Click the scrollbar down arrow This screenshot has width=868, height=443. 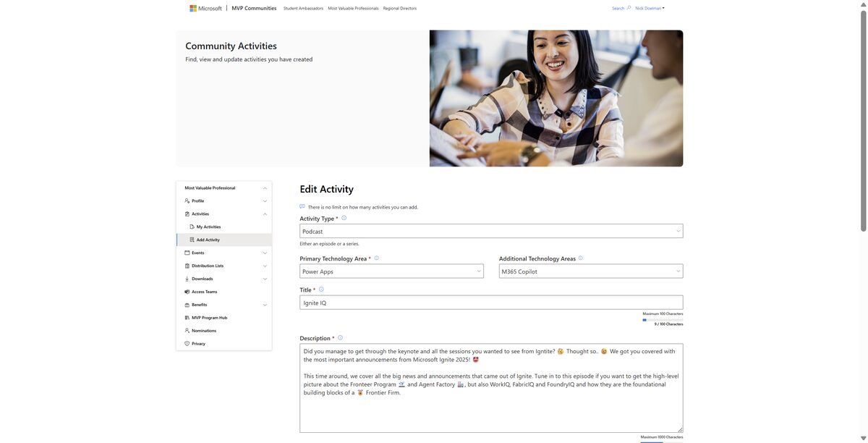click(863, 438)
